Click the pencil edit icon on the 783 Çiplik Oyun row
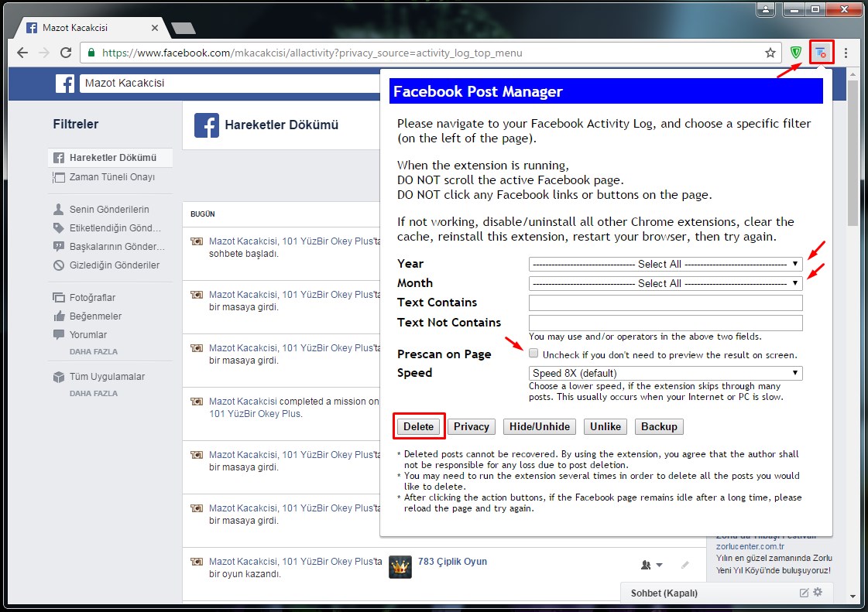This screenshot has width=868, height=612. tap(684, 566)
